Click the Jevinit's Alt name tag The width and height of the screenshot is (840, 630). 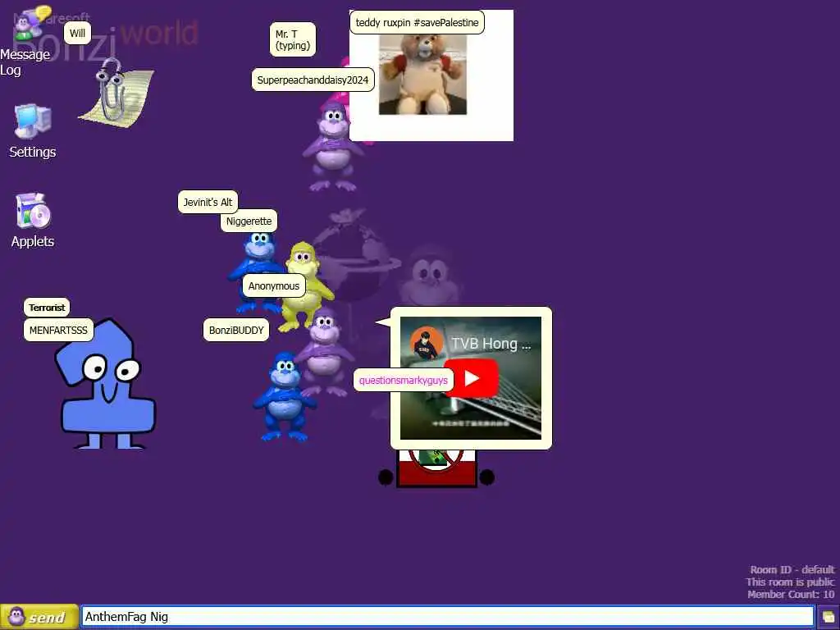208,202
